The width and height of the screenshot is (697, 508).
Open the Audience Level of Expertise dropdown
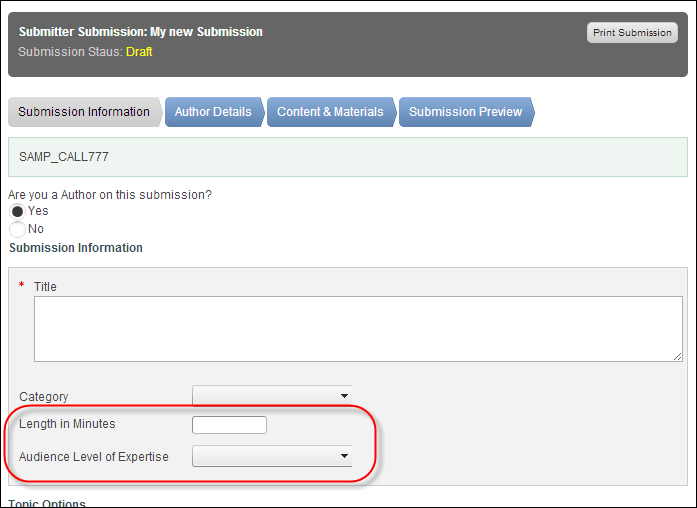pos(272,456)
